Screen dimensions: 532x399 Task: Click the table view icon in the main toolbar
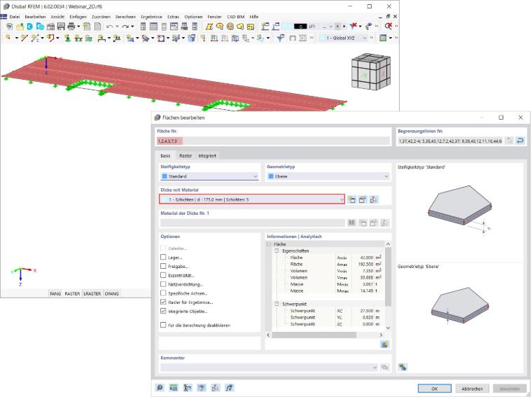coord(154,26)
